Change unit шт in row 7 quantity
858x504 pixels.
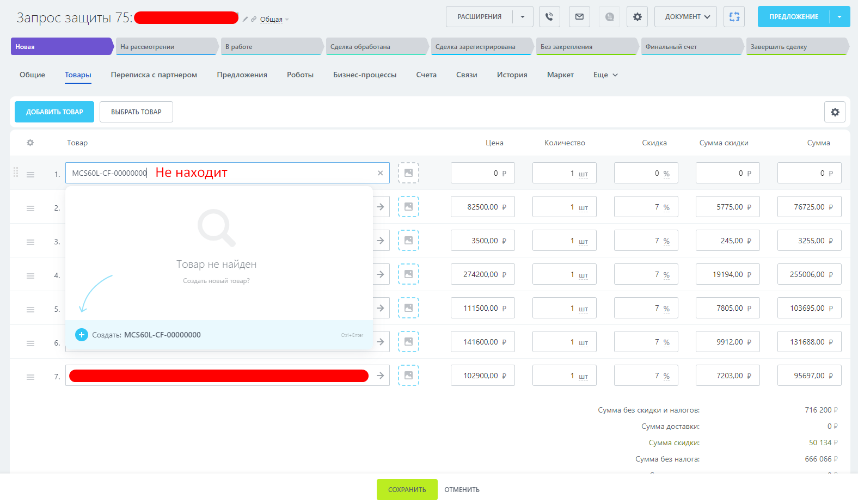tap(583, 377)
